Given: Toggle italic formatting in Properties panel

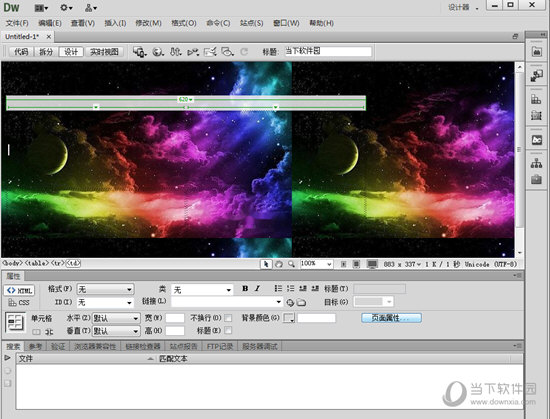Looking at the screenshot, I should 257,289.
